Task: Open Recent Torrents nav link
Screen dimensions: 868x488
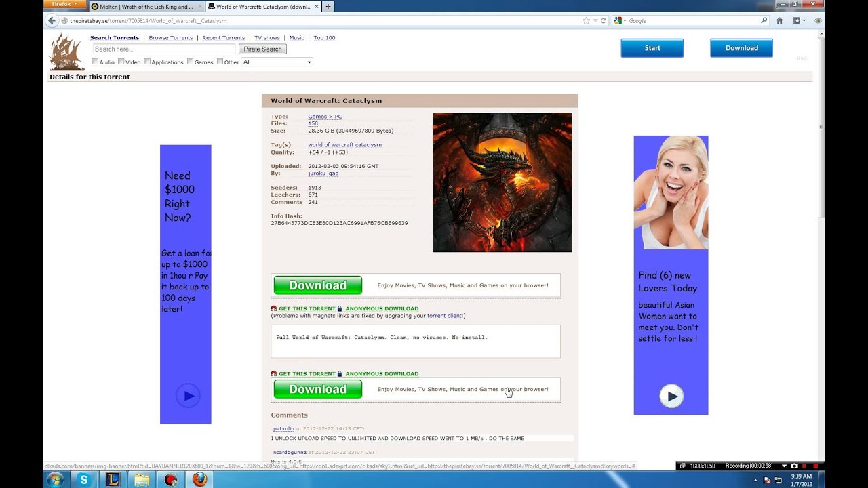Action: click(x=224, y=38)
